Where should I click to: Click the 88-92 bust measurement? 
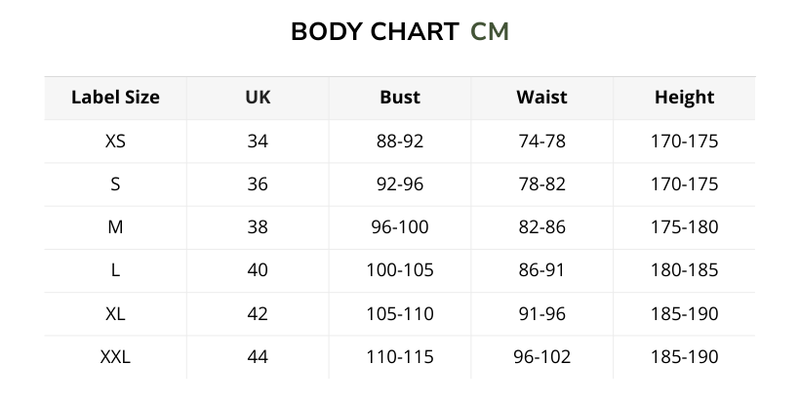[x=400, y=141]
